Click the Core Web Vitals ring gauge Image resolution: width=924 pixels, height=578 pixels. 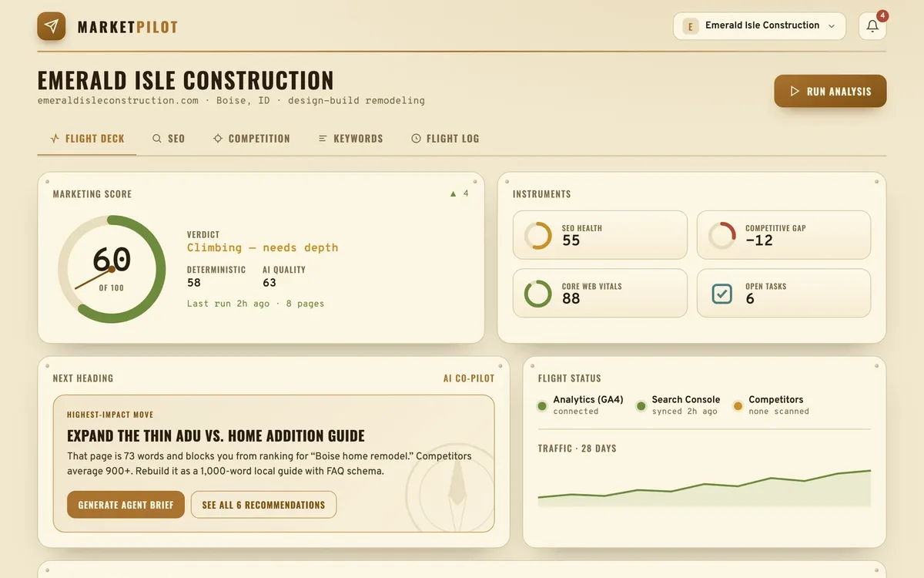(x=537, y=294)
